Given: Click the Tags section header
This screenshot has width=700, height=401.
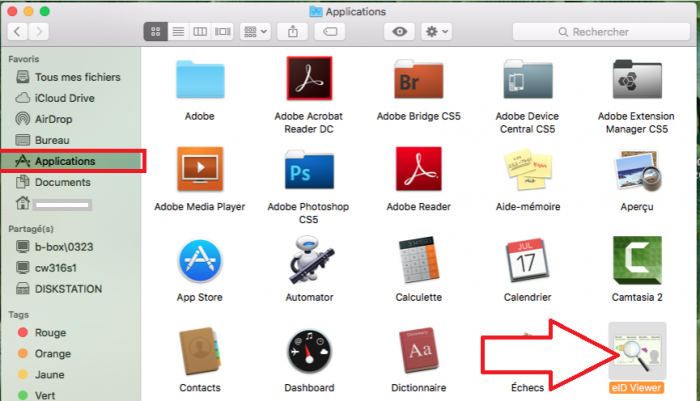Looking at the screenshot, I should (x=18, y=315).
